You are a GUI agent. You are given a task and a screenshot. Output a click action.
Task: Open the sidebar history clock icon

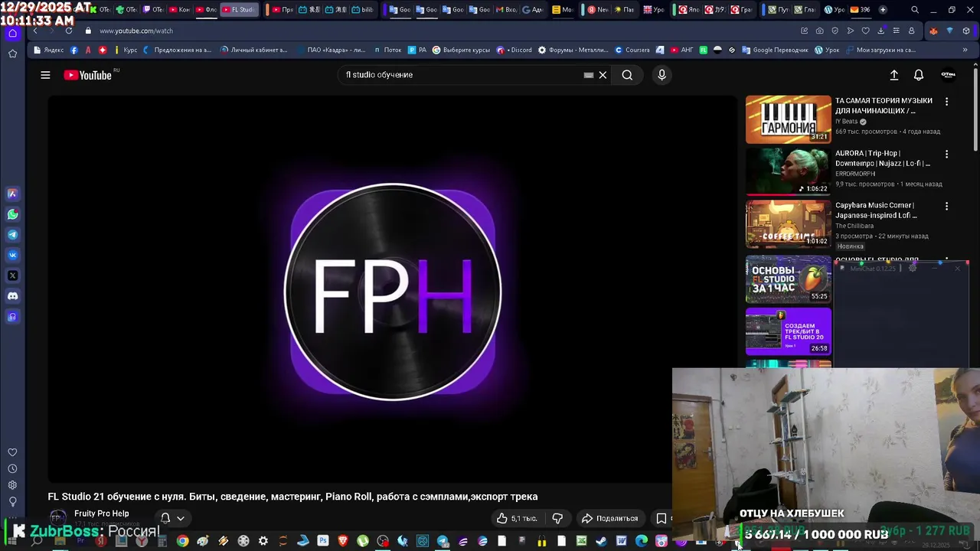point(12,468)
